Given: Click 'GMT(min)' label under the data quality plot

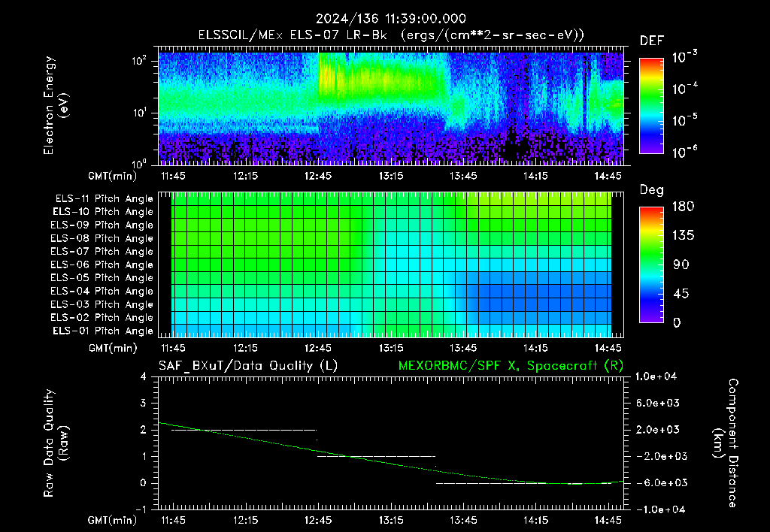Looking at the screenshot, I should click(x=113, y=520).
